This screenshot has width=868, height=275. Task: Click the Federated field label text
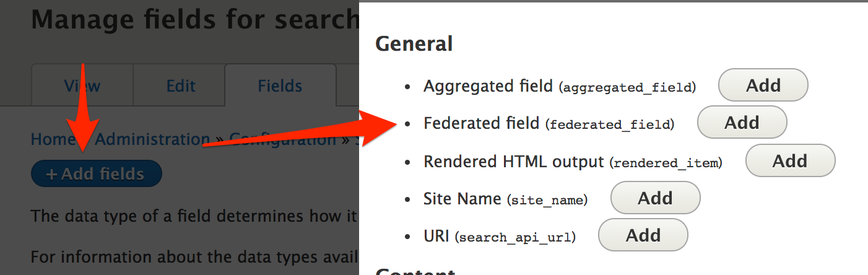[481, 123]
